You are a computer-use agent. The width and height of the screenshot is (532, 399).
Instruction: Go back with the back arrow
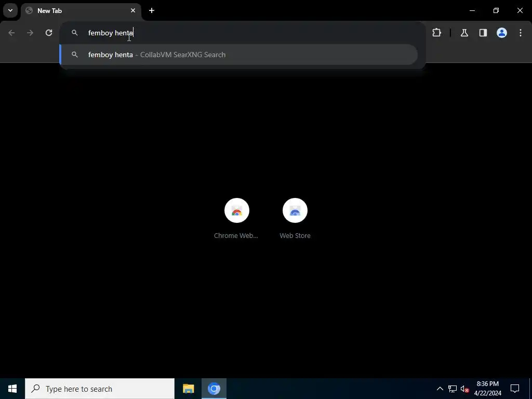click(11, 33)
